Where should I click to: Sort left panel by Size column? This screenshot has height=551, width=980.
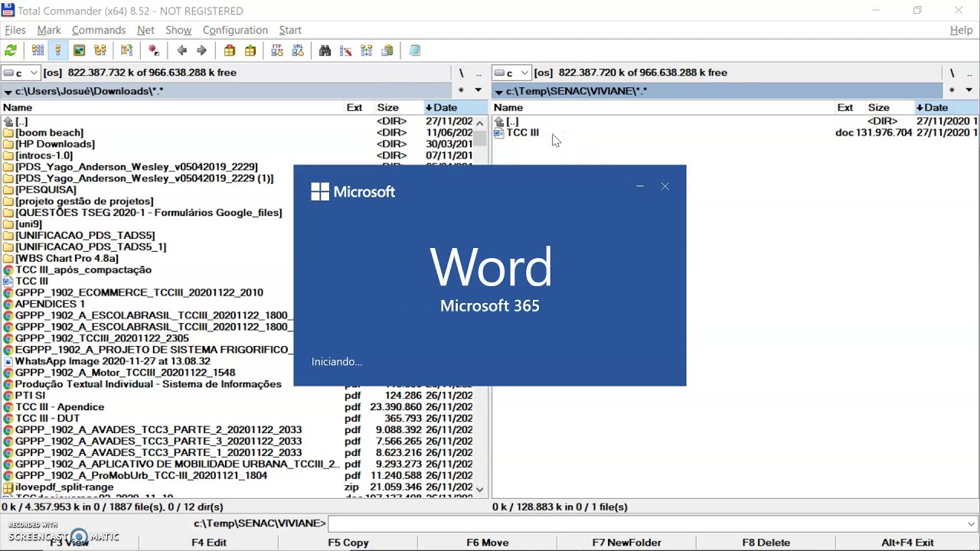(x=399, y=108)
